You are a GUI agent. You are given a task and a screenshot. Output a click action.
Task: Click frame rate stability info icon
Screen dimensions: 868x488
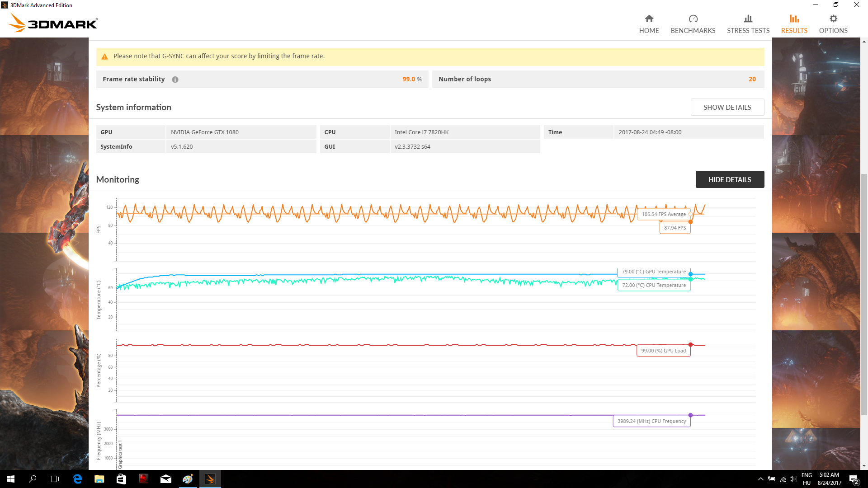[175, 80]
